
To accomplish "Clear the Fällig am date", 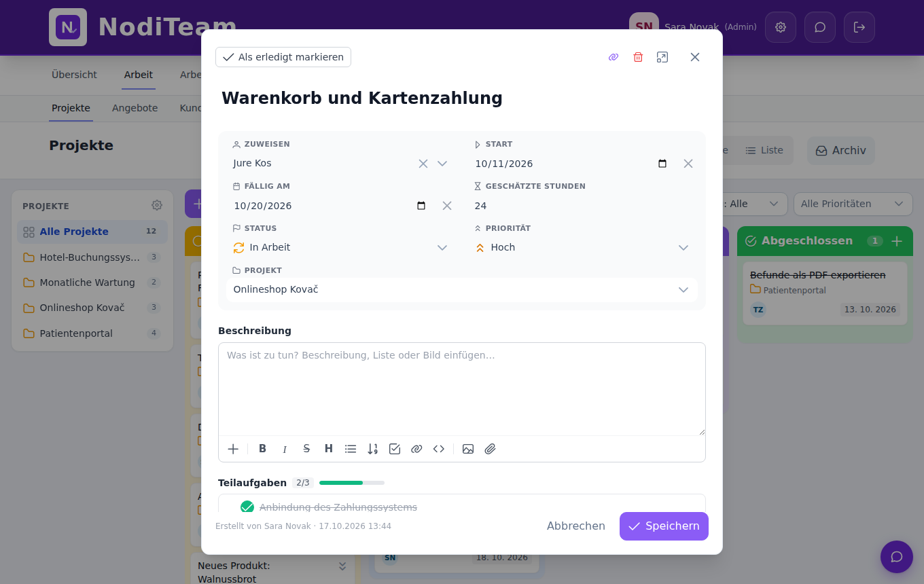I will (x=447, y=206).
